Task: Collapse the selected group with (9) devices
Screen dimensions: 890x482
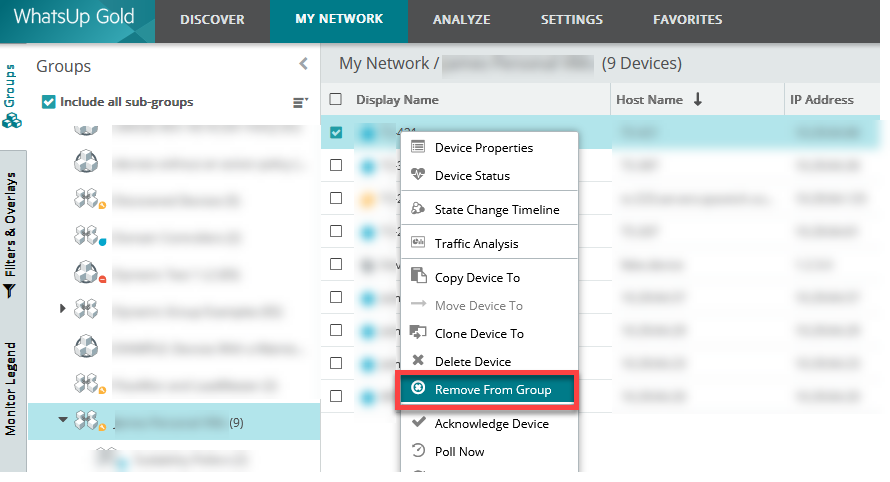Action: click(62, 420)
